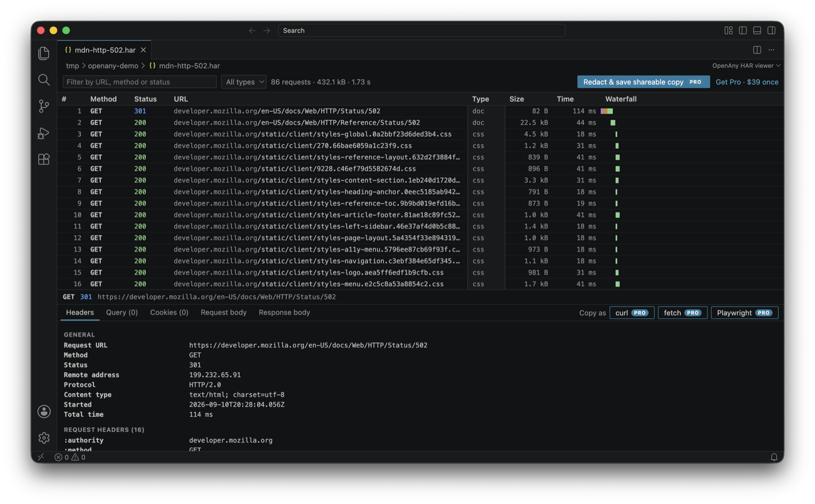Select the styles-article-footer request row

coord(420,215)
